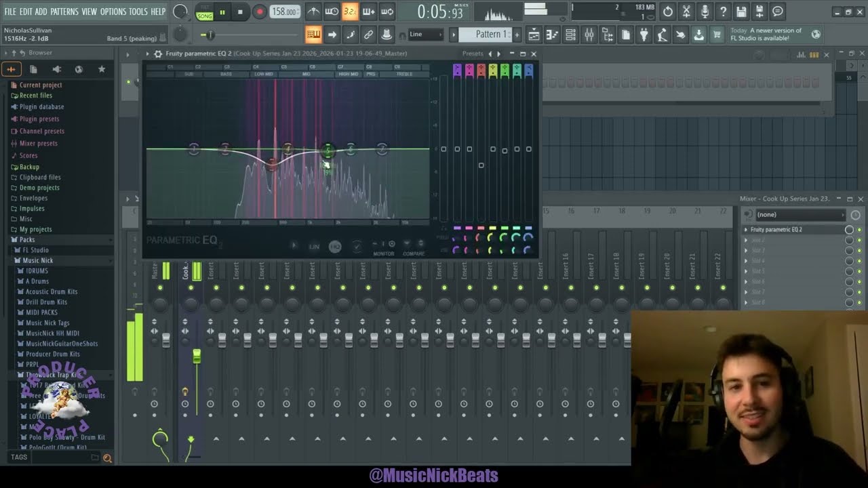Toggle loop recording
This screenshot has height=488, width=868.
387,12
